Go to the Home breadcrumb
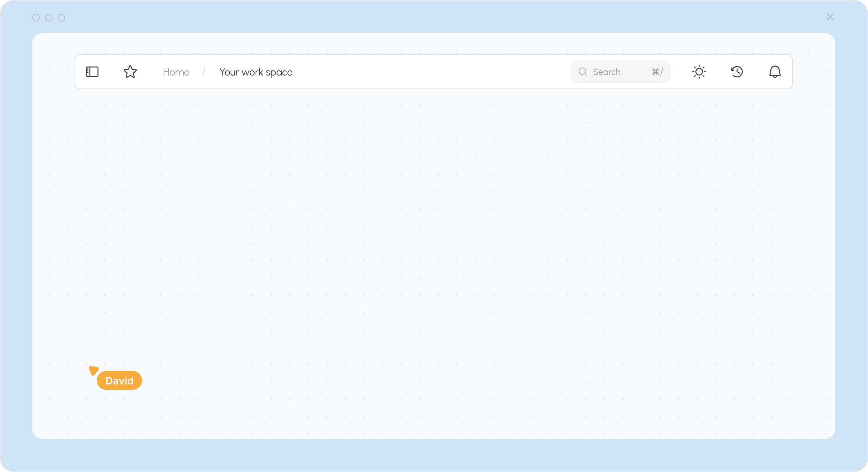This screenshot has width=868, height=472. (176, 72)
